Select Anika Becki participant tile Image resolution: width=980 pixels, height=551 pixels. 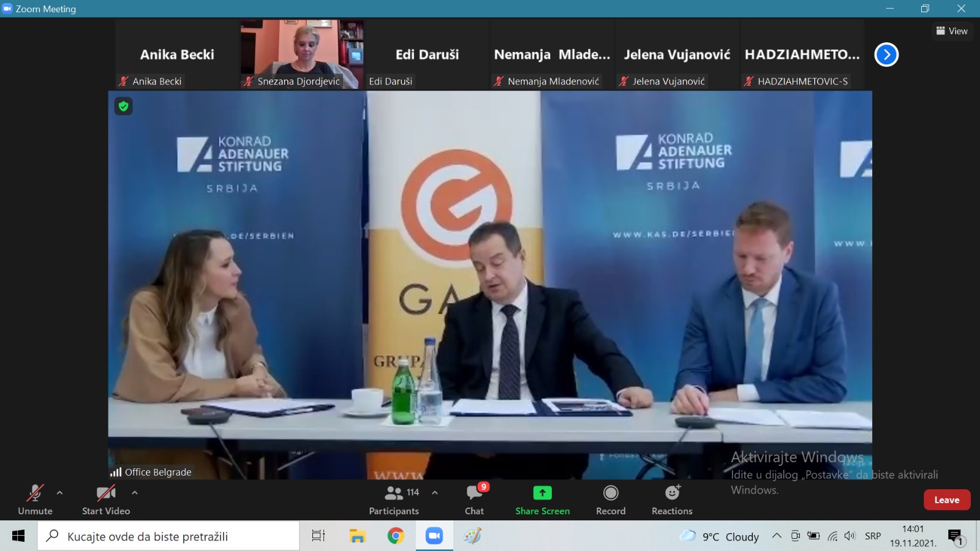177,54
